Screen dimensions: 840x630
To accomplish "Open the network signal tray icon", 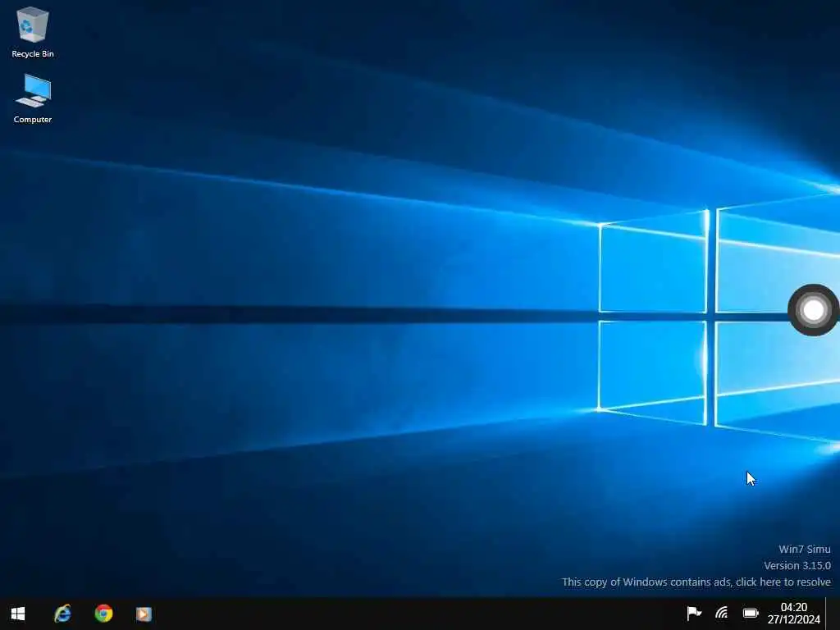I will tap(722, 613).
